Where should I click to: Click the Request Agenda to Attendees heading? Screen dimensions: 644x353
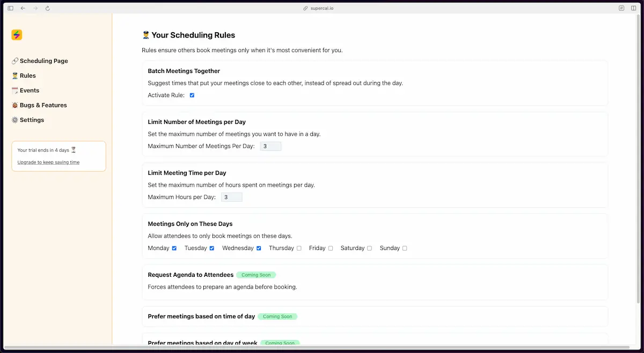(x=191, y=275)
